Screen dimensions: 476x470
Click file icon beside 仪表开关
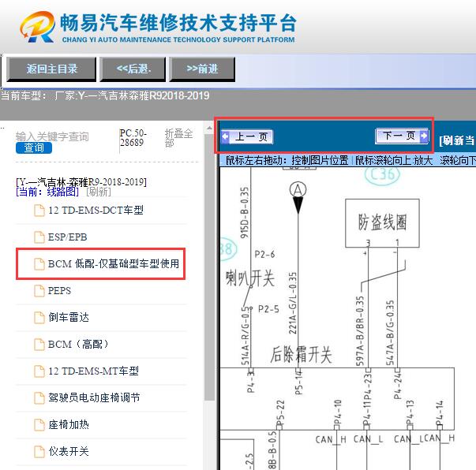[39, 452]
